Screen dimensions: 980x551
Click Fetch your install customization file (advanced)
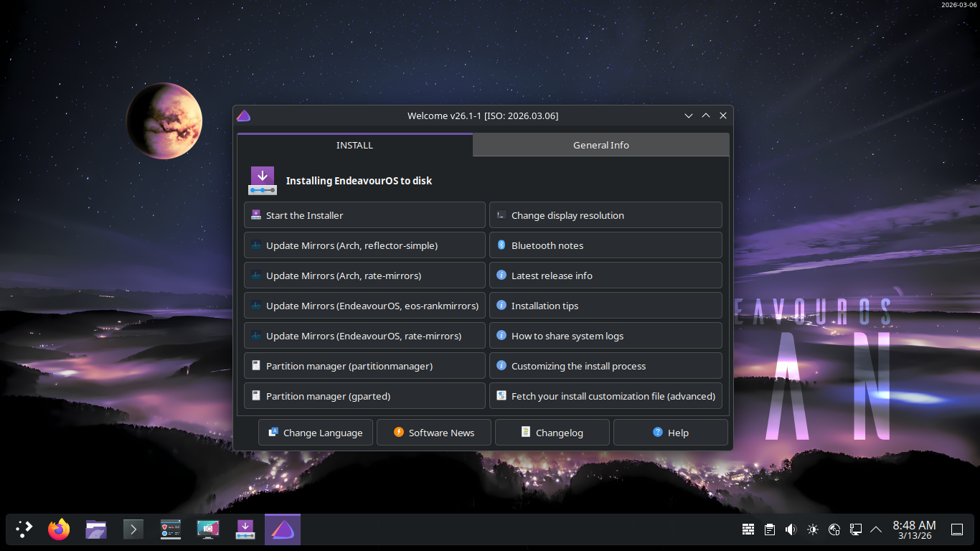(606, 396)
